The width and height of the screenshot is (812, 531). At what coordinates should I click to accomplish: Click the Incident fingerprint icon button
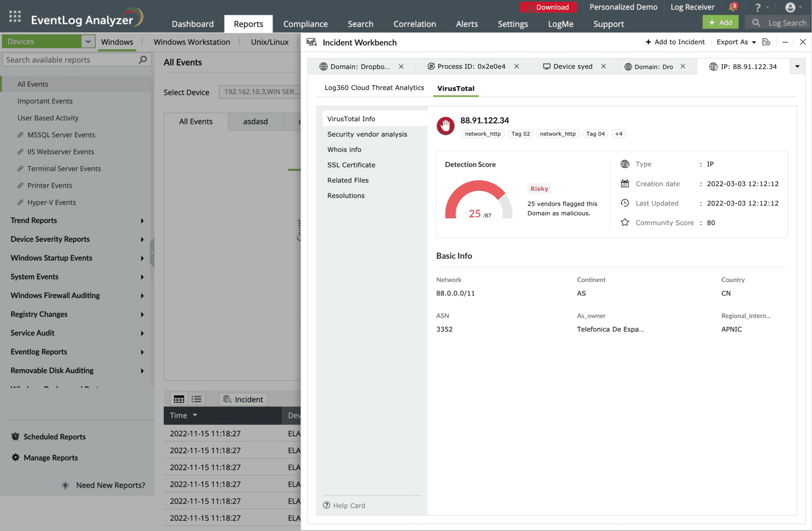tap(243, 399)
